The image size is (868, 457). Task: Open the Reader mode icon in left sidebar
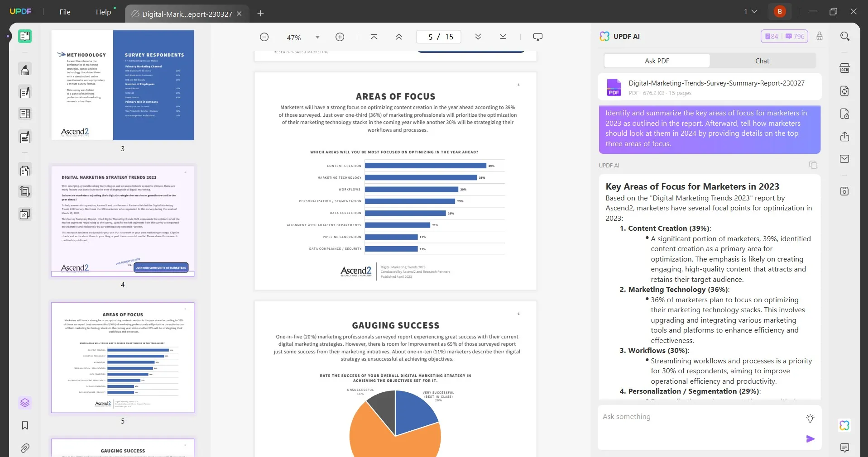click(x=25, y=36)
